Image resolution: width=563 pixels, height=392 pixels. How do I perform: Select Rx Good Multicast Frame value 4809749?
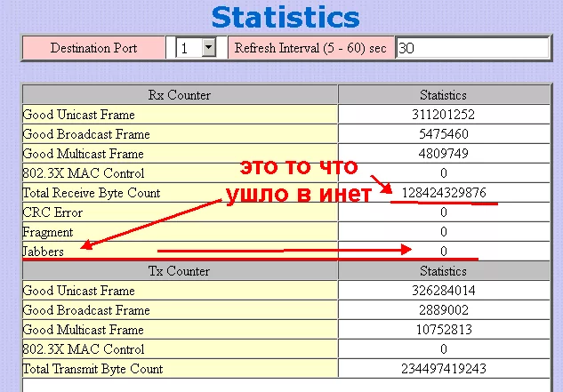tap(444, 154)
